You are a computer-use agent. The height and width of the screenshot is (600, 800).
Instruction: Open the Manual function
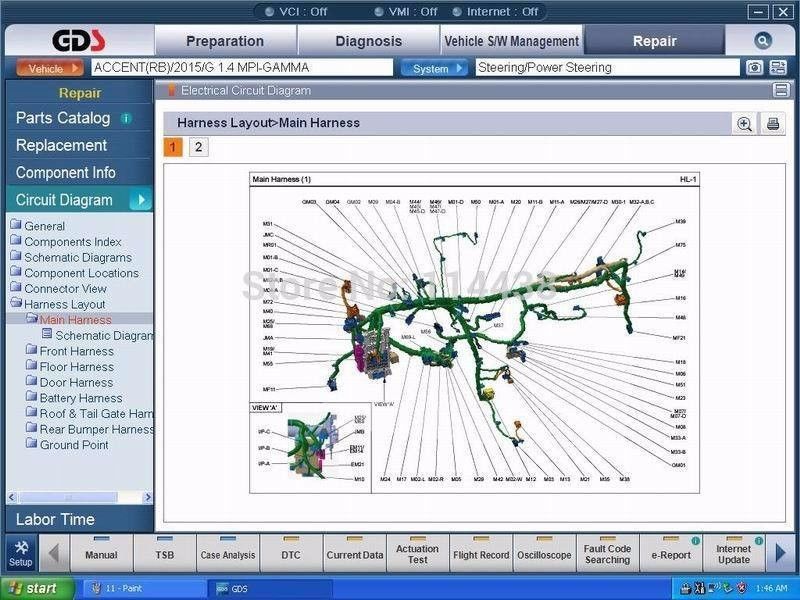point(101,554)
